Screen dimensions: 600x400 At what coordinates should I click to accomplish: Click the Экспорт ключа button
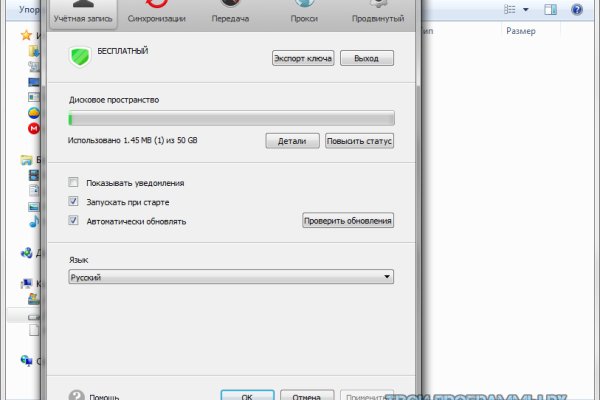(303, 59)
